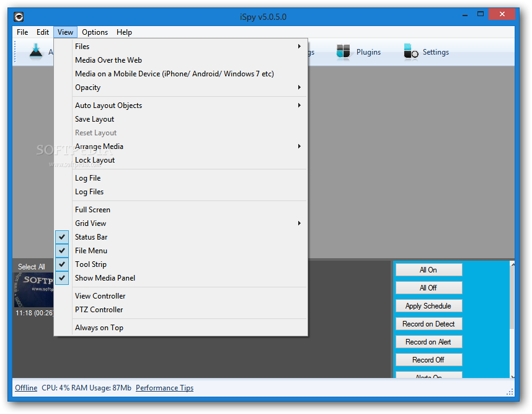
Task: Close the open View menu
Action: coord(65,32)
